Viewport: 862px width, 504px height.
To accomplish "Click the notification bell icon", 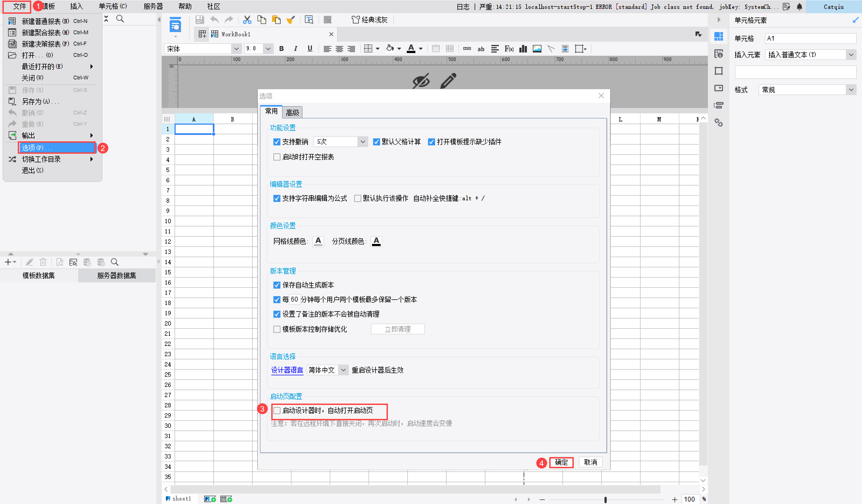I will [x=800, y=6].
